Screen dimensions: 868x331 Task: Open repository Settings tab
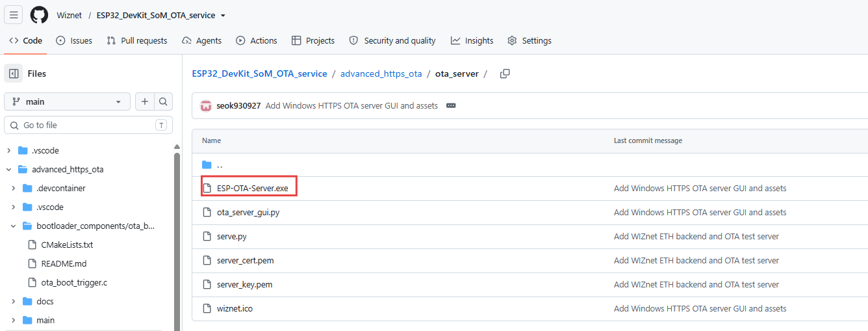coord(530,40)
